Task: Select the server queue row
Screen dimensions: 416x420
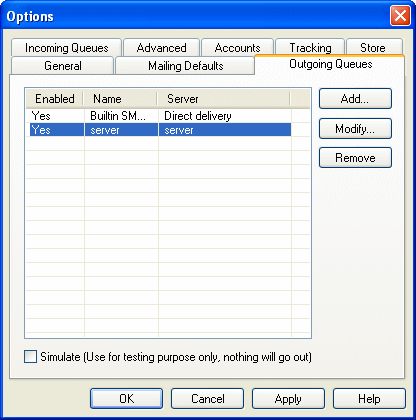Action: point(160,130)
